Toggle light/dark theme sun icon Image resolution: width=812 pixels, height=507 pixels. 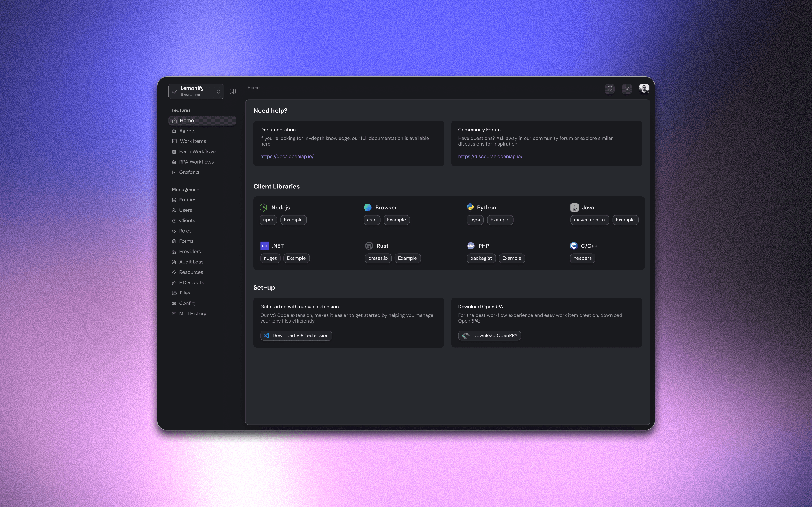click(626, 89)
